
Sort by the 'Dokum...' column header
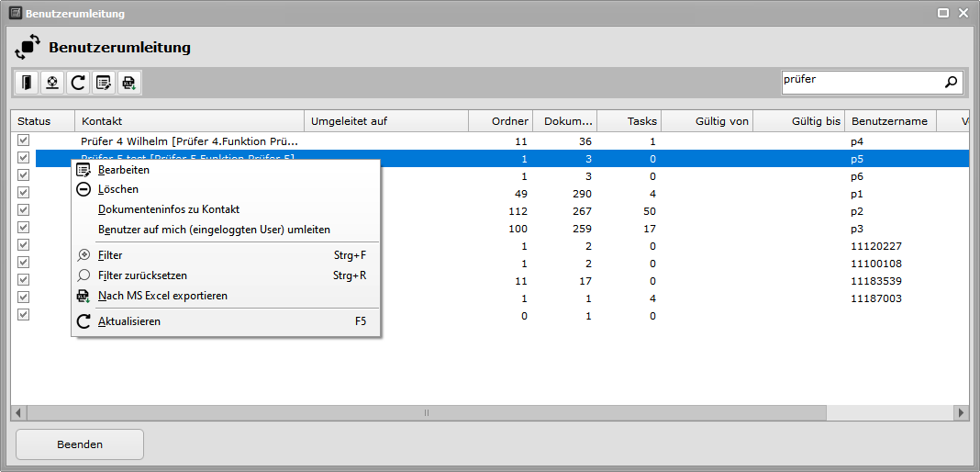565,121
